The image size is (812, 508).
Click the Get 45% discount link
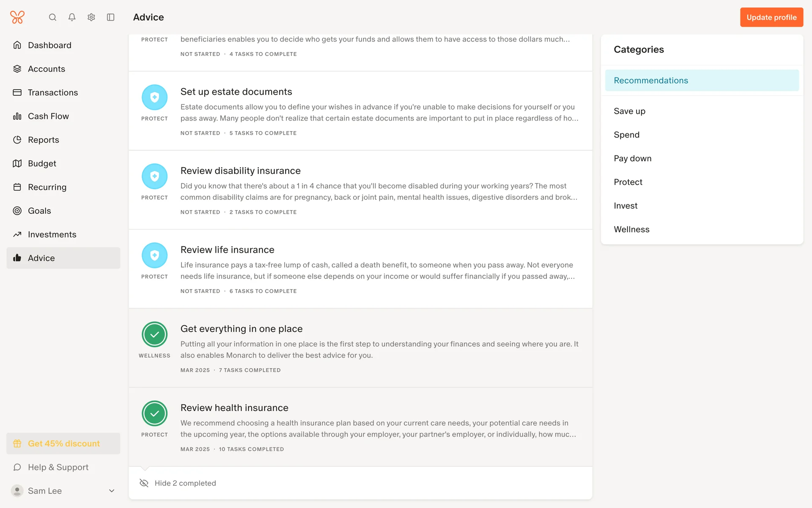click(63, 443)
